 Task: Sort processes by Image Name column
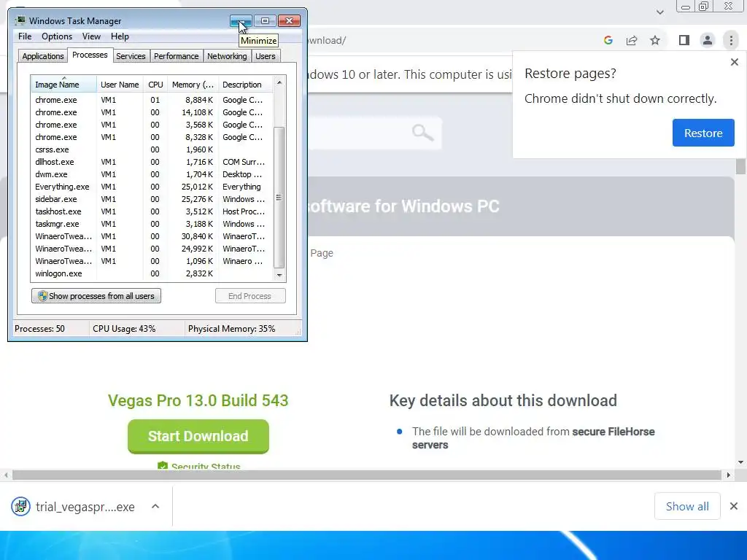pyautogui.click(x=63, y=85)
